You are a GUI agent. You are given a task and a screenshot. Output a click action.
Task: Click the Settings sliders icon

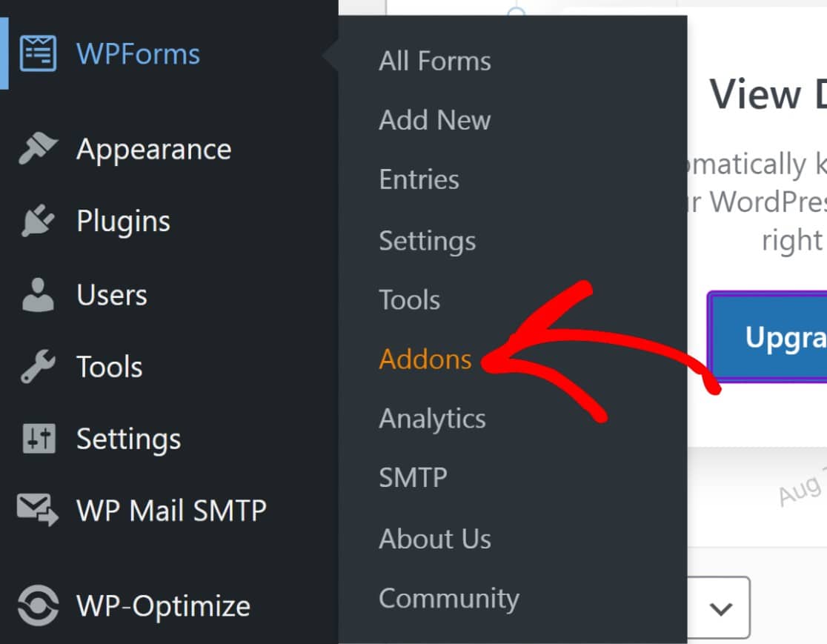pyautogui.click(x=38, y=439)
